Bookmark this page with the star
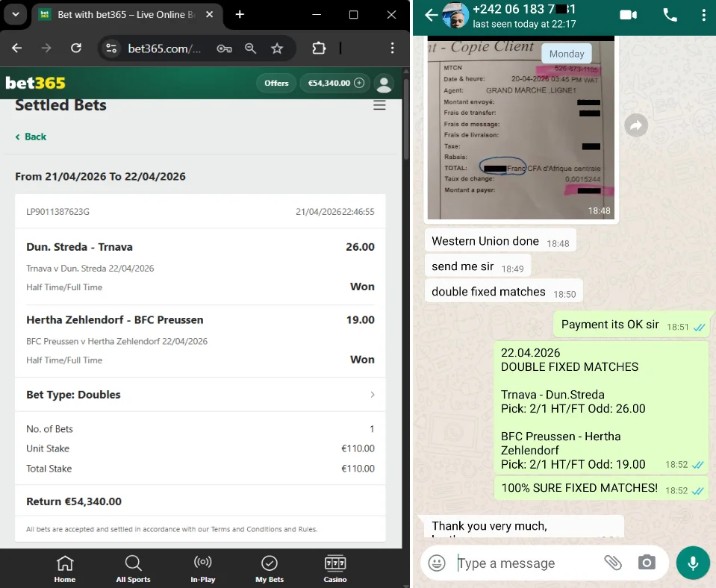716x588 pixels. coord(277,49)
